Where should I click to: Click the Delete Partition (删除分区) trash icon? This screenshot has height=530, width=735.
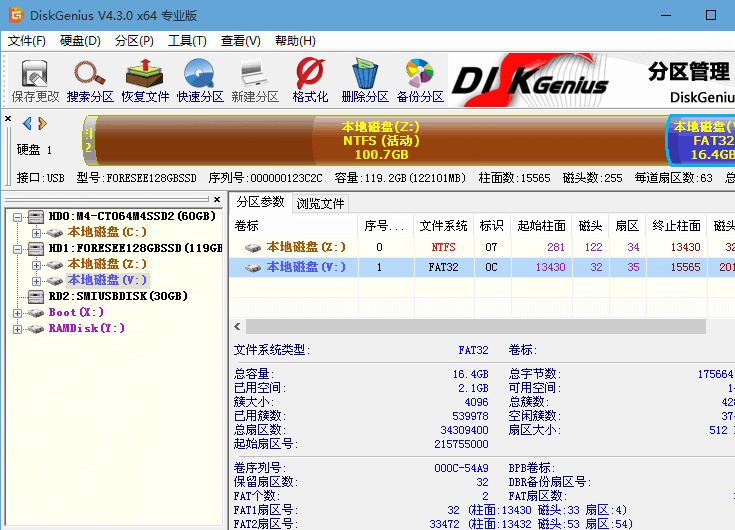coord(365,81)
